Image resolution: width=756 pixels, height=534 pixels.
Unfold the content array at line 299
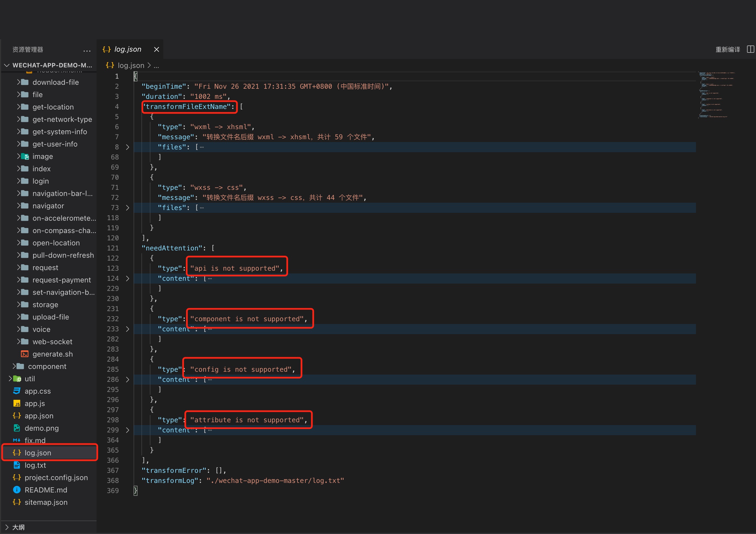128,430
